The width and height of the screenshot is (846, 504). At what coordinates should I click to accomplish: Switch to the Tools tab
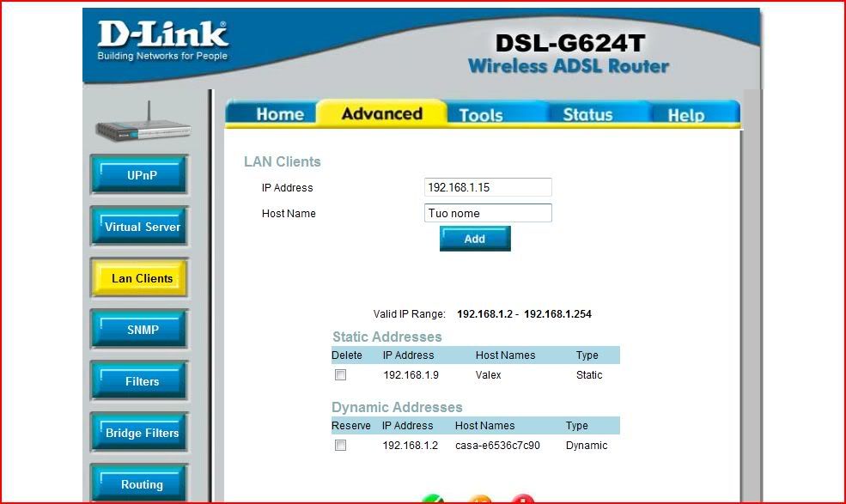[x=481, y=115]
